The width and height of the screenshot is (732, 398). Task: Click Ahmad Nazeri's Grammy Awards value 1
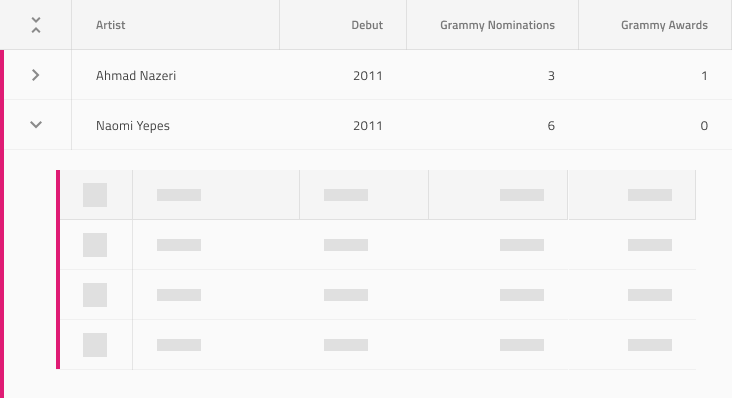tap(704, 76)
